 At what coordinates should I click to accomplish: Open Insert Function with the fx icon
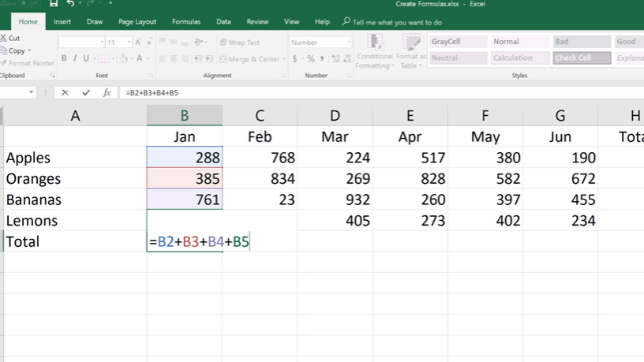click(107, 92)
